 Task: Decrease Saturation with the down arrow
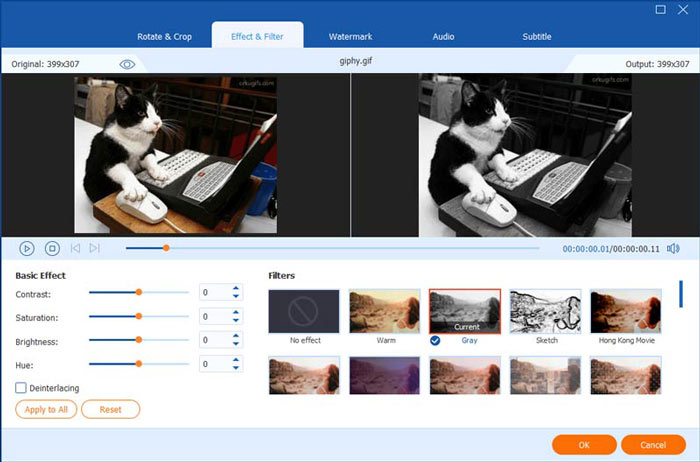236,320
